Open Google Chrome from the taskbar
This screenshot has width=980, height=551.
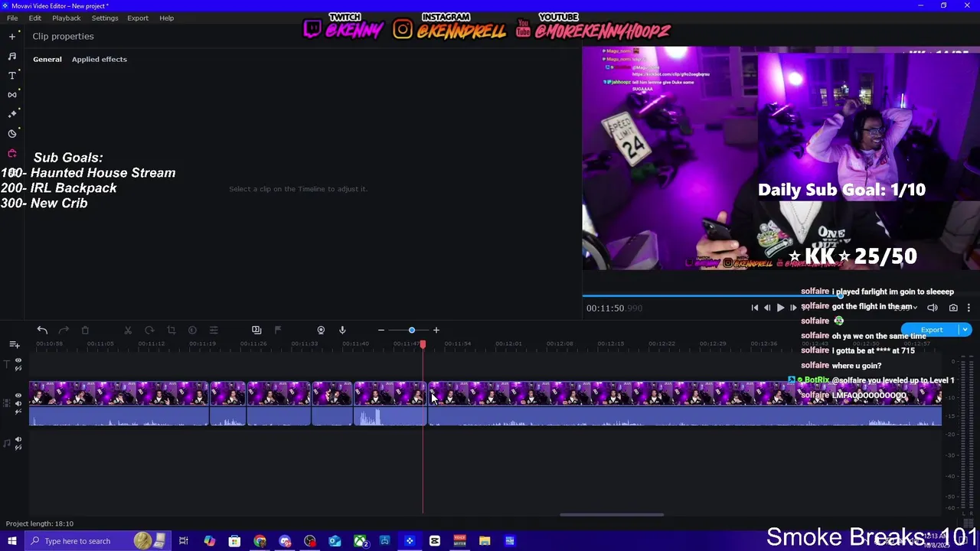260,541
